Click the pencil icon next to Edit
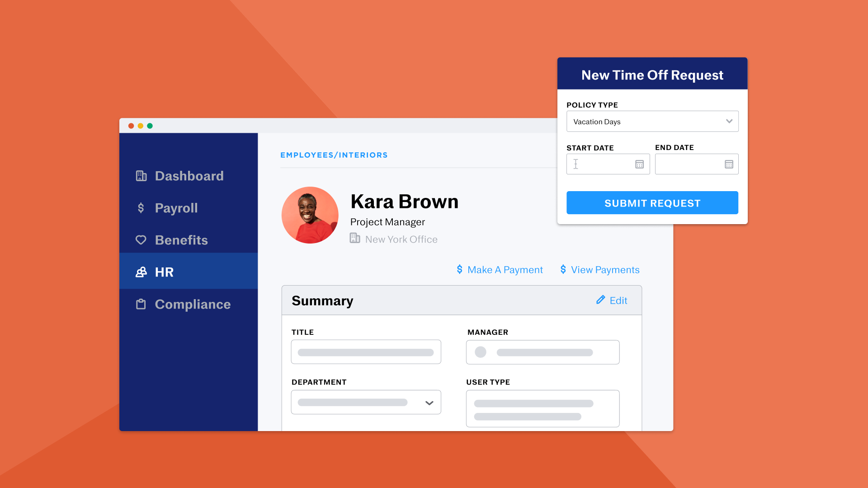The width and height of the screenshot is (868, 488). pos(601,300)
